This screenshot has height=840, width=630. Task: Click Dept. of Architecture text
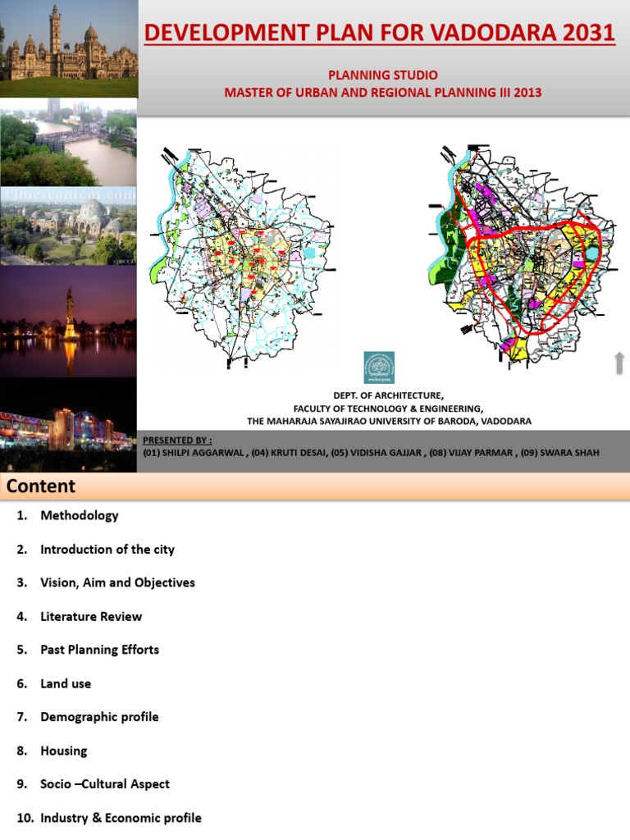pos(388,395)
